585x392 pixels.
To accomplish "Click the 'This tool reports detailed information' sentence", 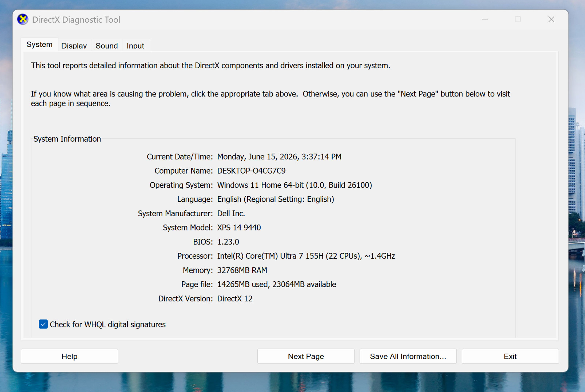I will (x=211, y=65).
